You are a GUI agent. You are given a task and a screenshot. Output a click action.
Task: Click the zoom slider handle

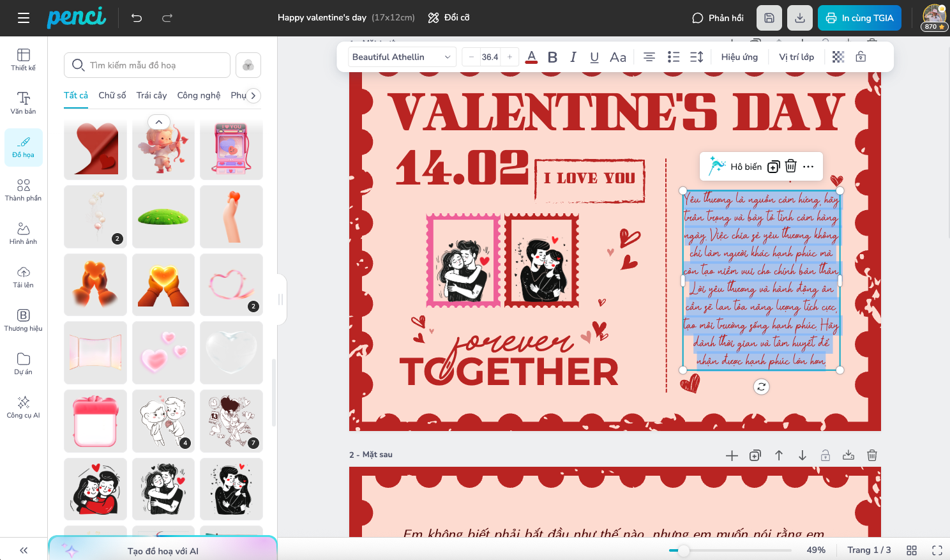coord(683,550)
